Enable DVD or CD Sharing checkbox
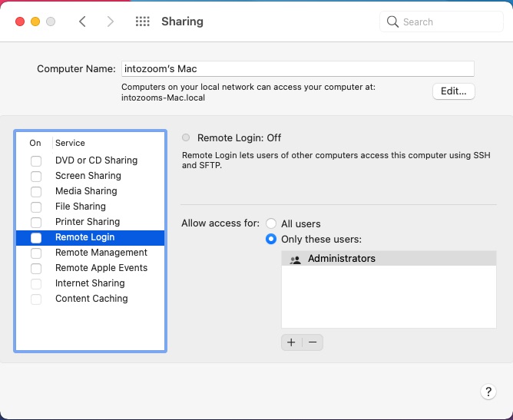This screenshot has height=420, width=513. click(36, 161)
